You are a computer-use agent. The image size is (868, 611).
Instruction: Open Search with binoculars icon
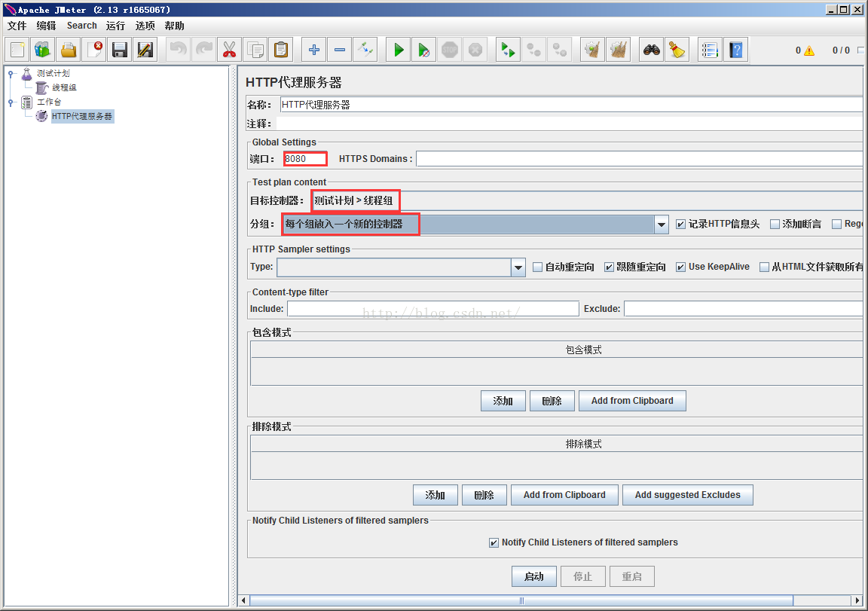(651, 50)
